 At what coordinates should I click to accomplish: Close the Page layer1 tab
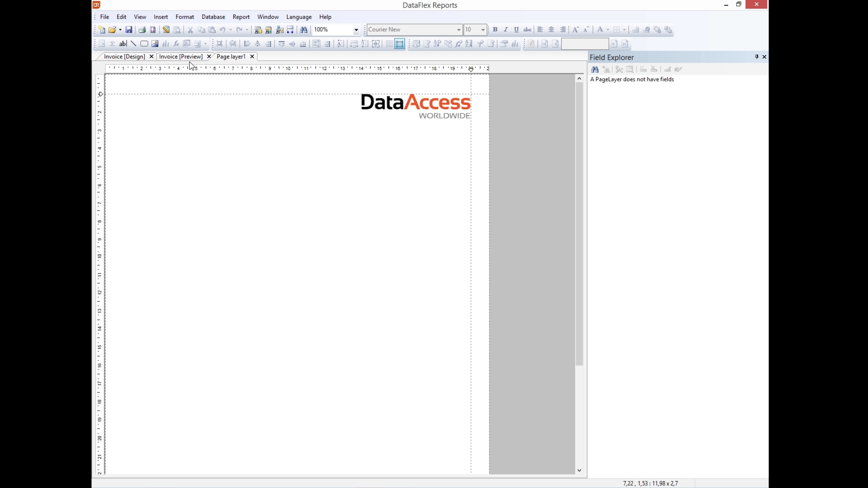(252, 56)
